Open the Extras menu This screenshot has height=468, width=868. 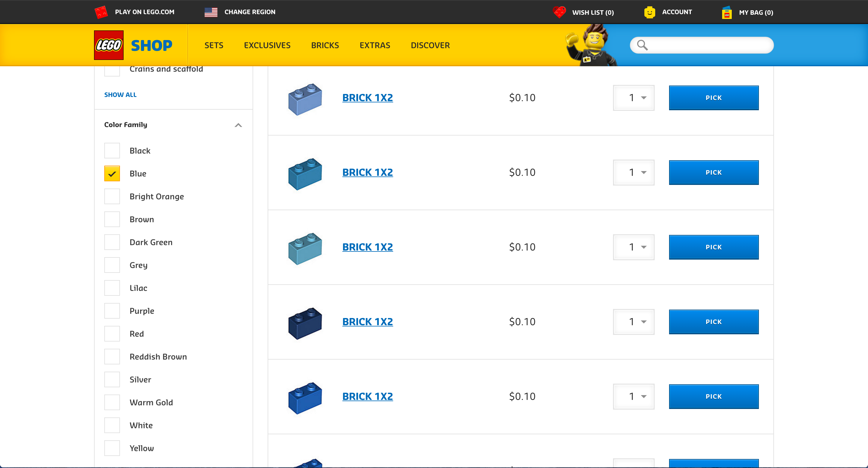[375, 45]
